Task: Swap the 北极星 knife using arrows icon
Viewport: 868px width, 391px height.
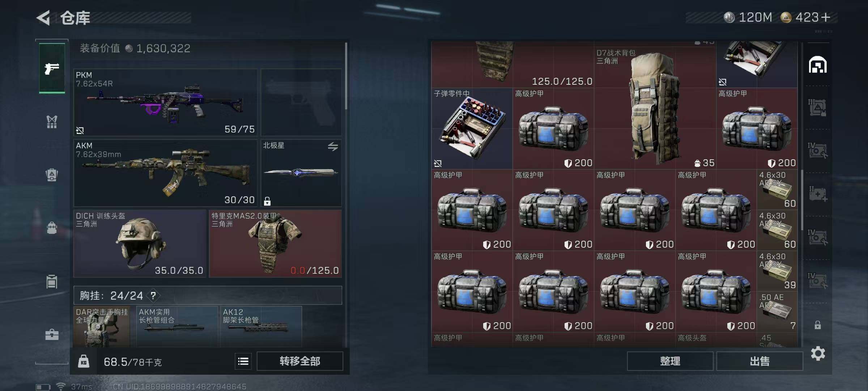Action: [x=333, y=146]
